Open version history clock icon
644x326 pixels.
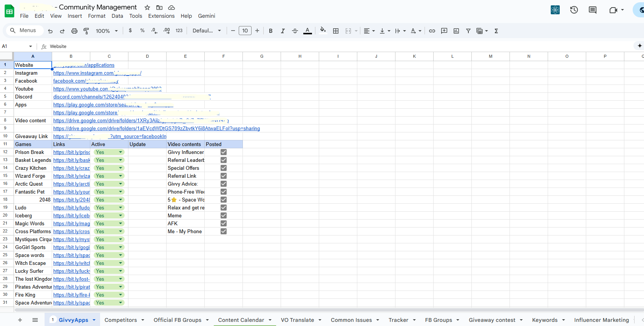pyautogui.click(x=574, y=10)
